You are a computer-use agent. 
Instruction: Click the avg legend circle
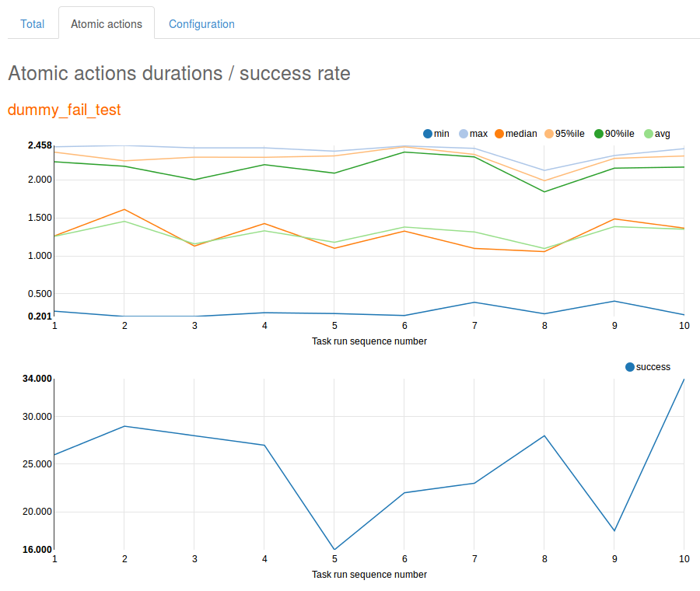649,134
